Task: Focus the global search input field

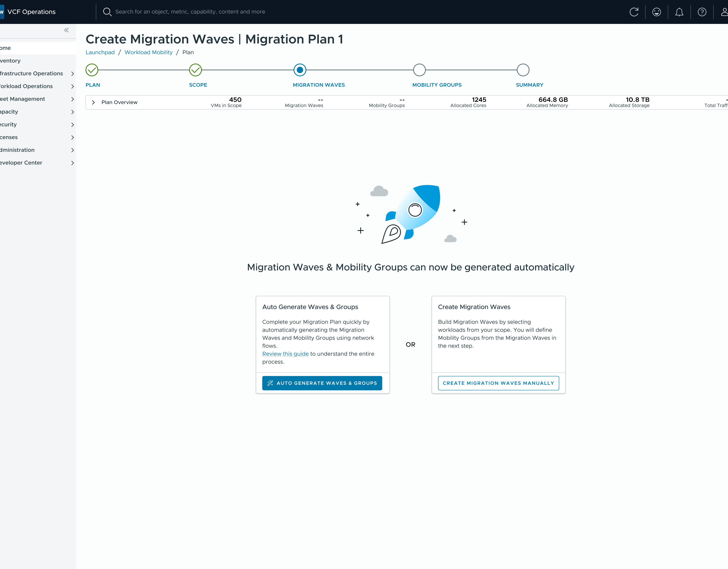Action: [x=190, y=12]
